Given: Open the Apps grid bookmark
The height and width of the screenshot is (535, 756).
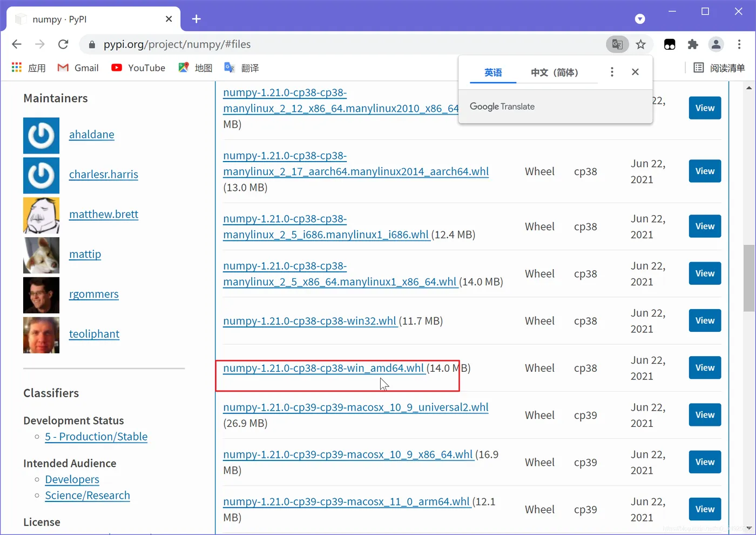Looking at the screenshot, I should pos(29,68).
